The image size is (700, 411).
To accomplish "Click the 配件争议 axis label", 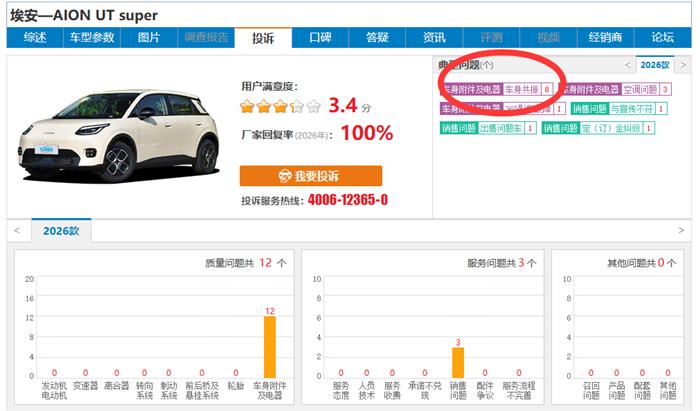I will pos(485,390).
